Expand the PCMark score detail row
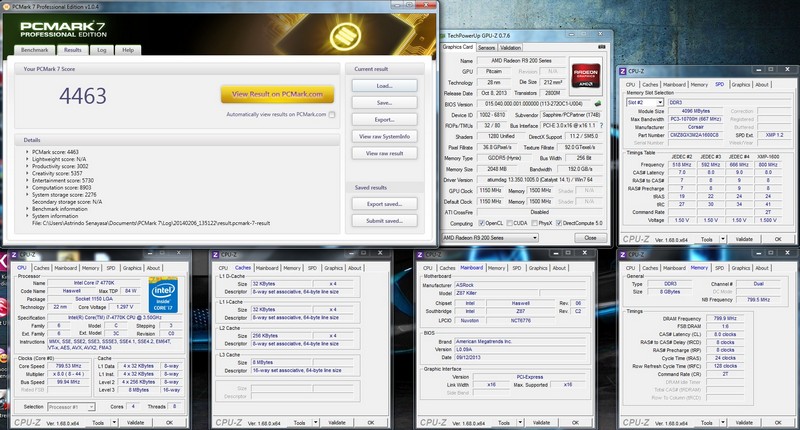800x430 pixels. pyautogui.click(x=27, y=152)
